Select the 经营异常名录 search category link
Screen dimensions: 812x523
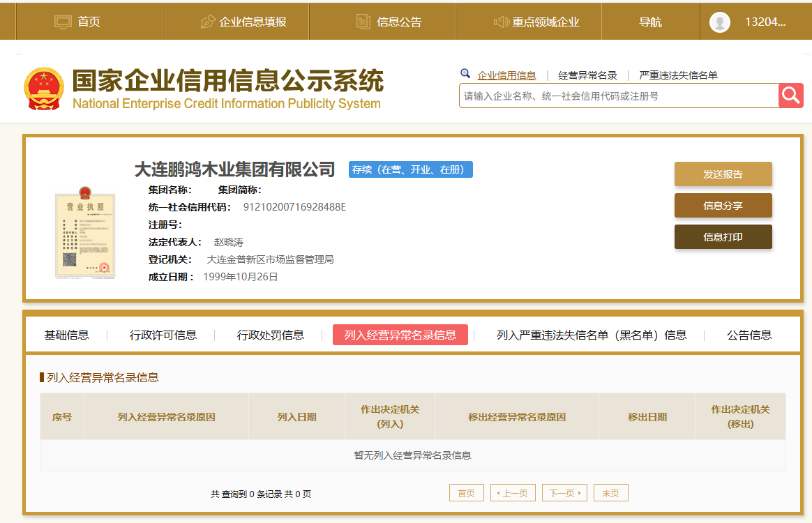point(587,75)
